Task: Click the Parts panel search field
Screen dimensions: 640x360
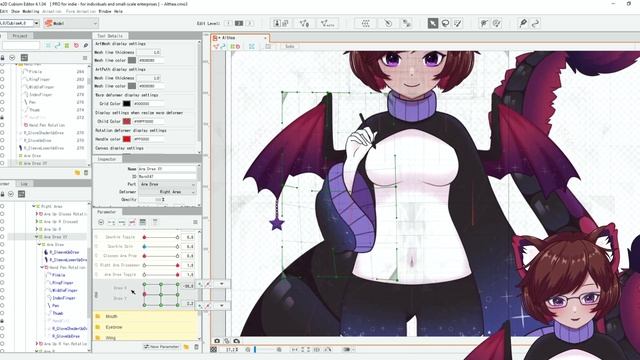Action: pos(20,45)
